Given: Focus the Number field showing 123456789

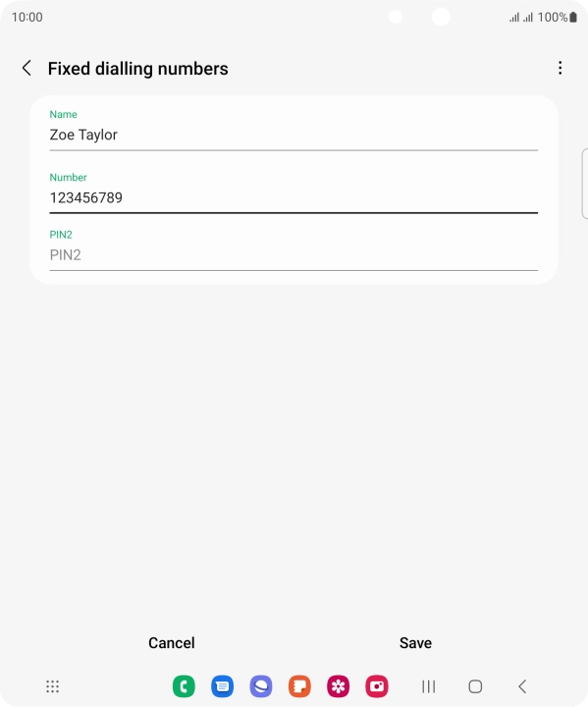Looking at the screenshot, I should click(294, 198).
